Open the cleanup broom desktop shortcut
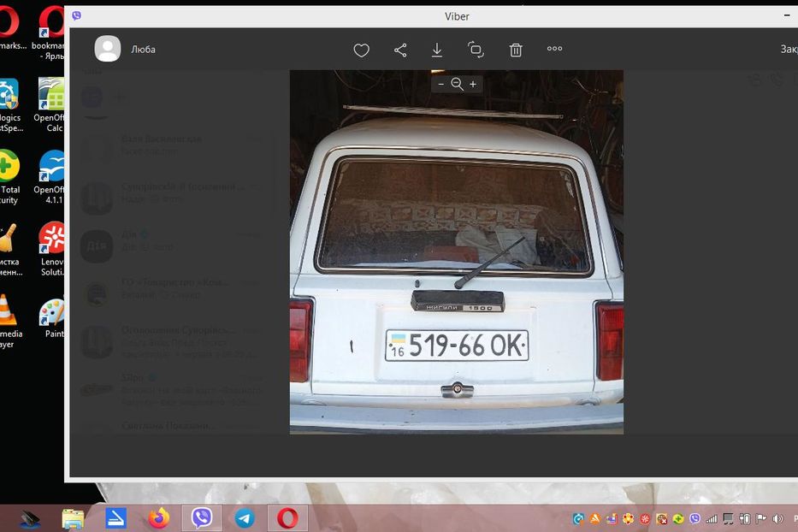Viewport: 798px width, 532px height. pos(9,249)
